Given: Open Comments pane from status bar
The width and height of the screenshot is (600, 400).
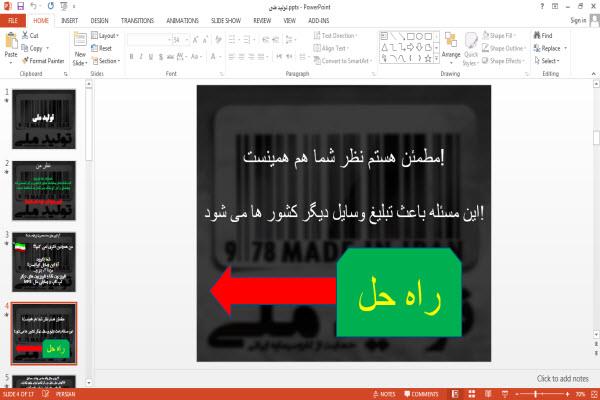Looking at the screenshot, I should point(421,394).
